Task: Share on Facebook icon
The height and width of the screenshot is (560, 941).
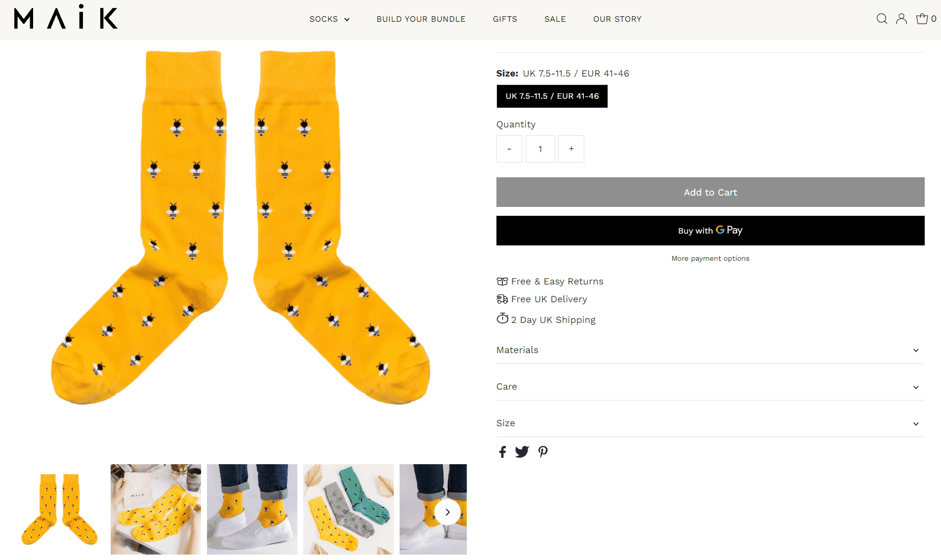Action: [502, 452]
